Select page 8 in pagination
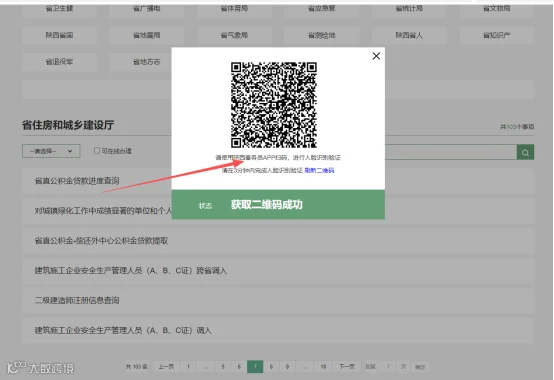Screen dimensions: 554x380 [271, 367]
